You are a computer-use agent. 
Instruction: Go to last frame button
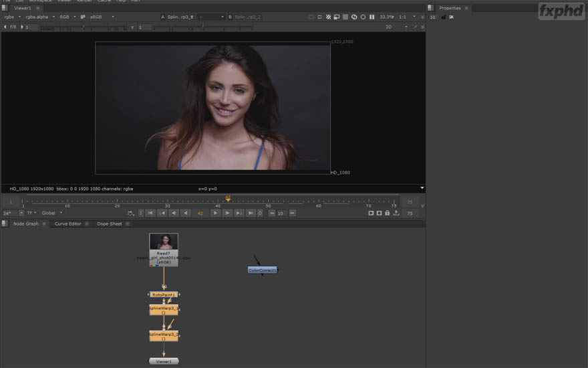pos(251,213)
